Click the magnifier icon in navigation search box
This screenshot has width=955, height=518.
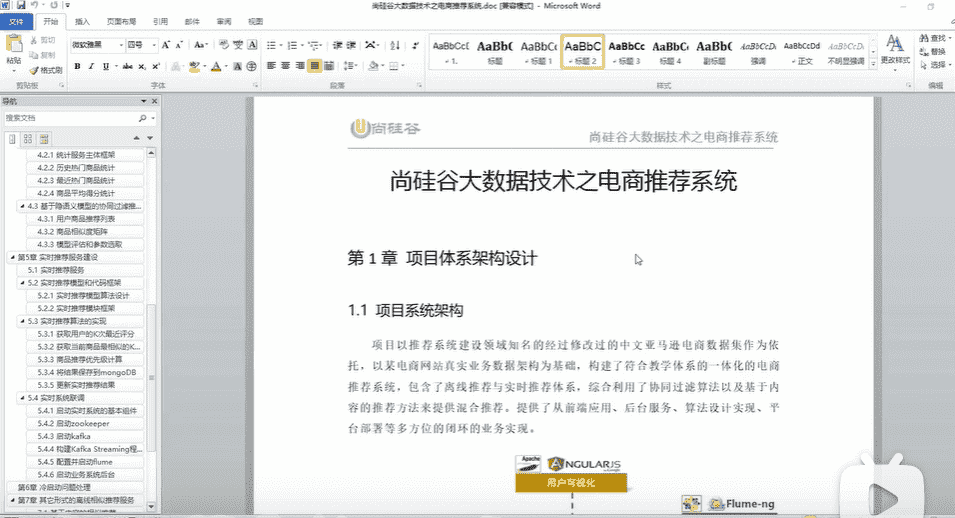tap(143, 118)
